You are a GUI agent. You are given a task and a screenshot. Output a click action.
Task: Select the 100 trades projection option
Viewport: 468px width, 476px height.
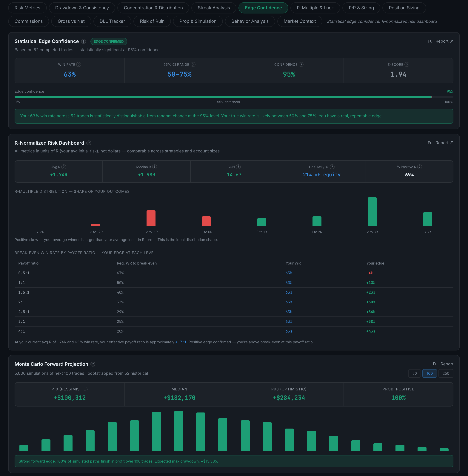coord(429,373)
